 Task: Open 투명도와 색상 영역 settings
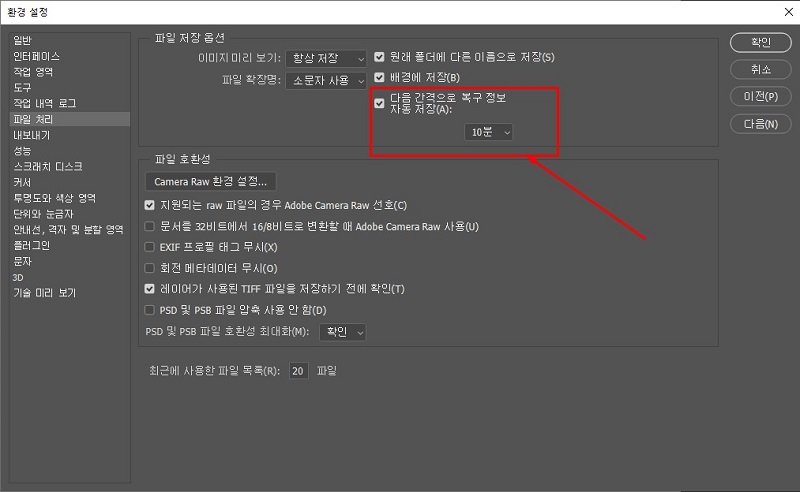[x=55, y=198]
